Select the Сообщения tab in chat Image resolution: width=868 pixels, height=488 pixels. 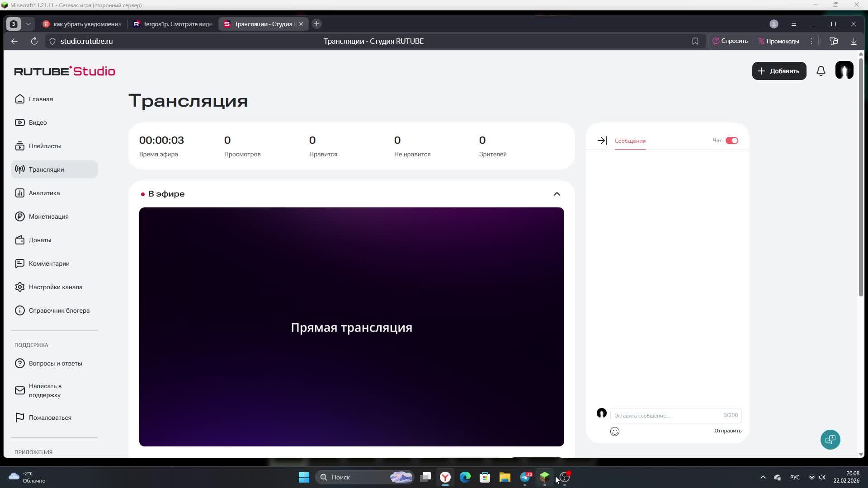click(x=630, y=141)
